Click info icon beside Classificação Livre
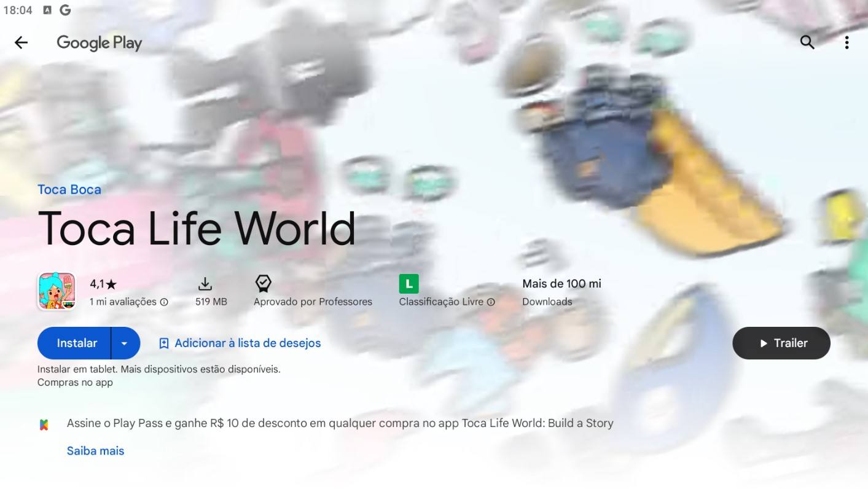The height and width of the screenshot is (489, 868). click(491, 302)
